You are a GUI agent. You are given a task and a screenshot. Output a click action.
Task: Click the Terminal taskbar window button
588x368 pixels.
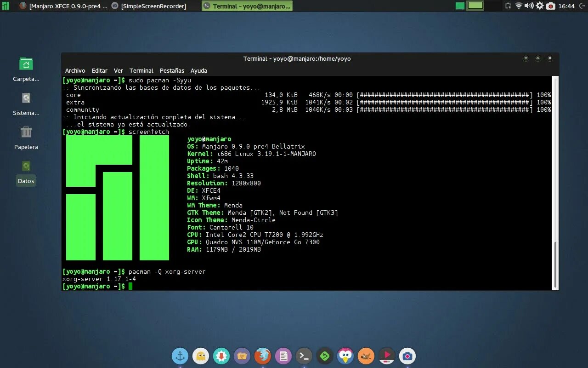point(247,6)
